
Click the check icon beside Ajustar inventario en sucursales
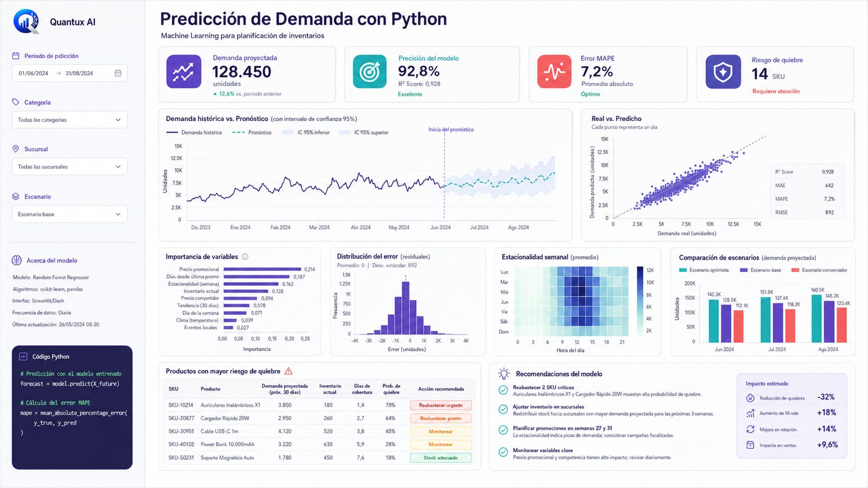coord(503,409)
